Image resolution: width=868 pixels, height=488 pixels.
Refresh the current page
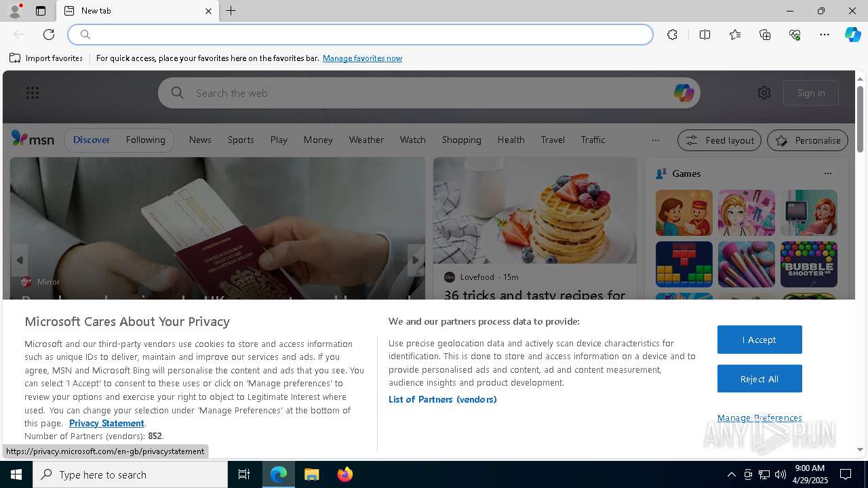click(49, 35)
